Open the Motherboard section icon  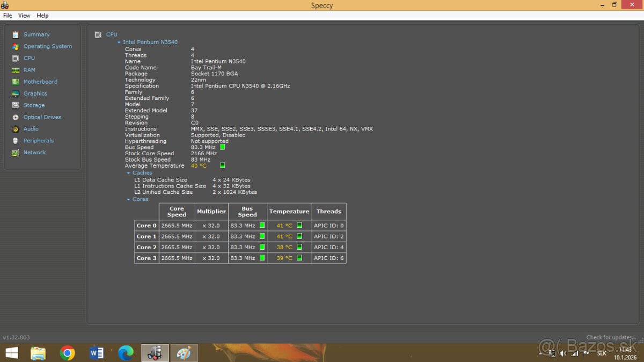point(16,81)
